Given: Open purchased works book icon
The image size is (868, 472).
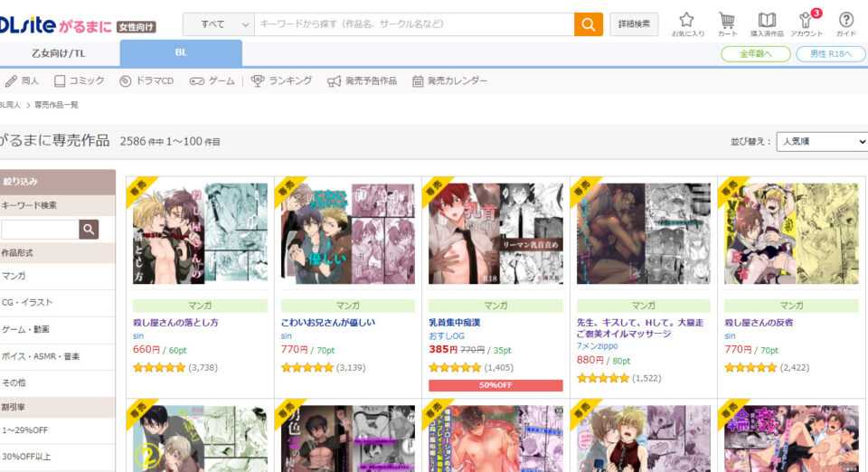Looking at the screenshot, I should click(x=767, y=24).
